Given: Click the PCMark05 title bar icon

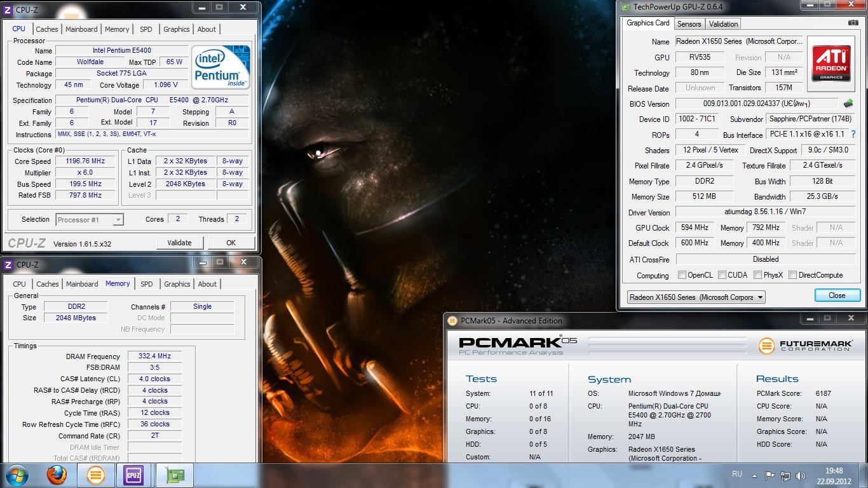Looking at the screenshot, I should point(452,321).
